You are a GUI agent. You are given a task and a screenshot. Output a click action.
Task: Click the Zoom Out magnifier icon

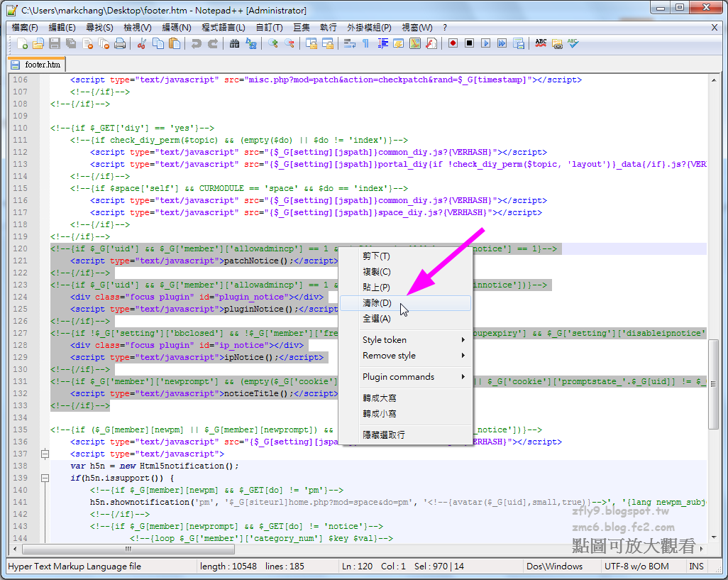coord(289,43)
